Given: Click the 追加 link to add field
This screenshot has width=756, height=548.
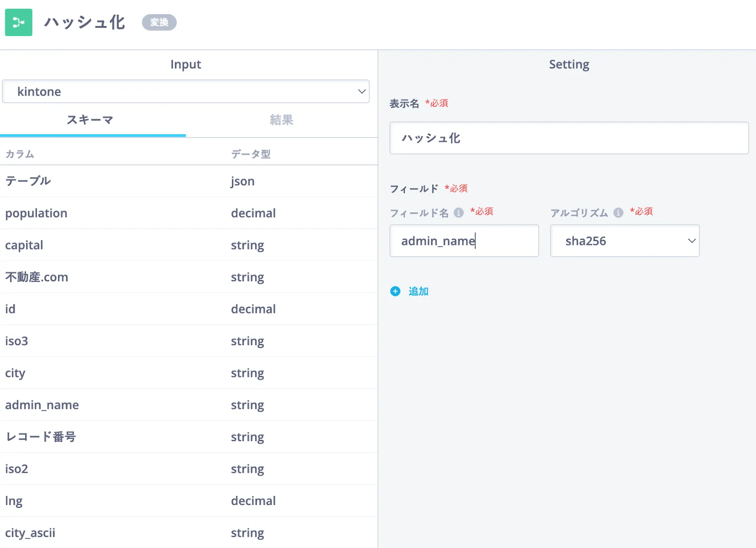Looking at the screenshot, I should coord(418,291).
